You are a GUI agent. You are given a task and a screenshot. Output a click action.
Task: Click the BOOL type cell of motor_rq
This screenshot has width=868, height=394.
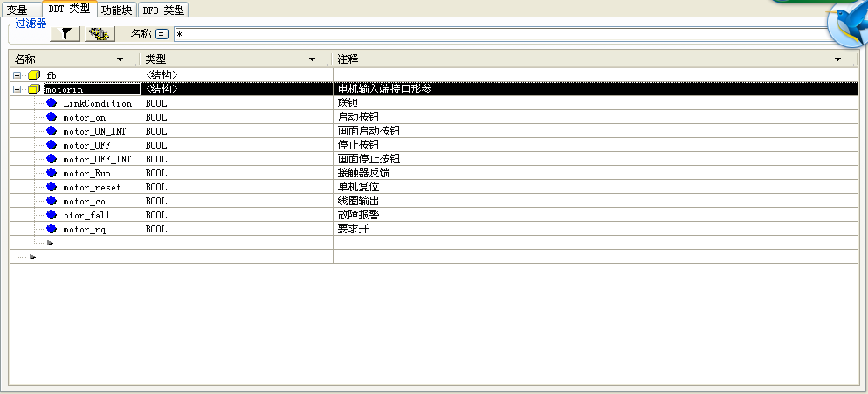[x=156, y=229]
